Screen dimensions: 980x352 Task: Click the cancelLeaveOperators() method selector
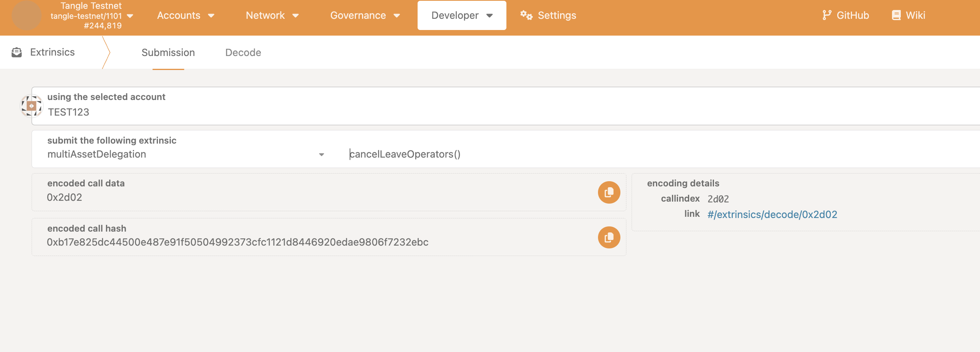[x=405, y=154]
